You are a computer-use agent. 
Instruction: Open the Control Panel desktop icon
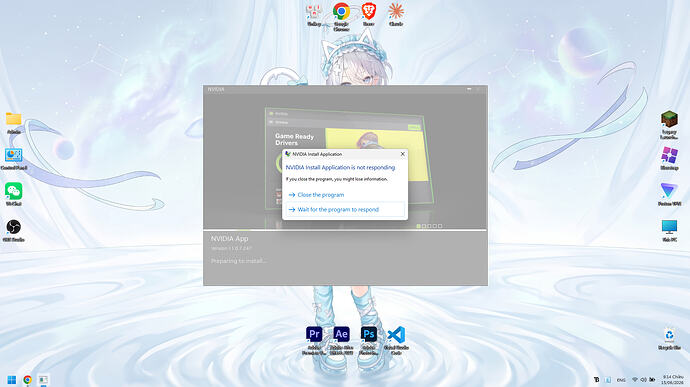pyautogui.click(x=14, y=159)
